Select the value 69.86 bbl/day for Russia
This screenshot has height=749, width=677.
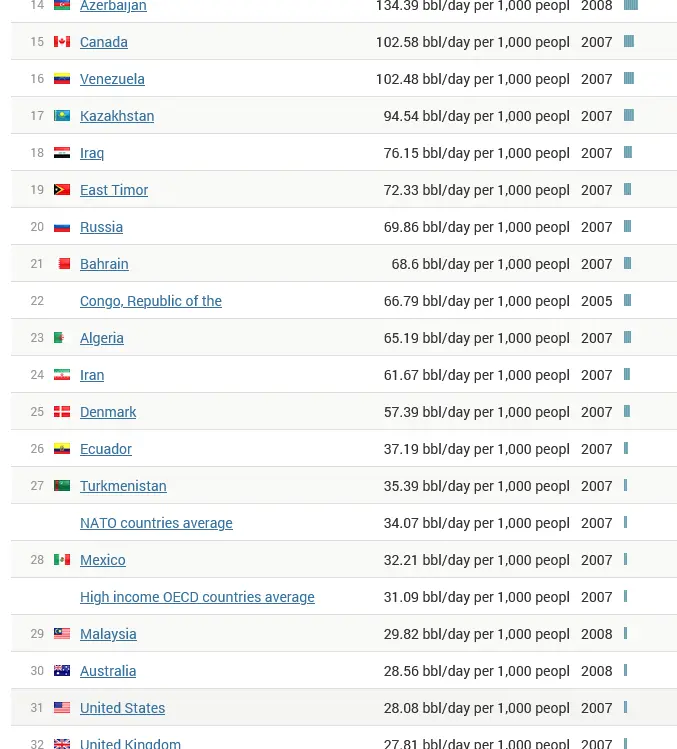pyautogui.click(x=476, y=227)
